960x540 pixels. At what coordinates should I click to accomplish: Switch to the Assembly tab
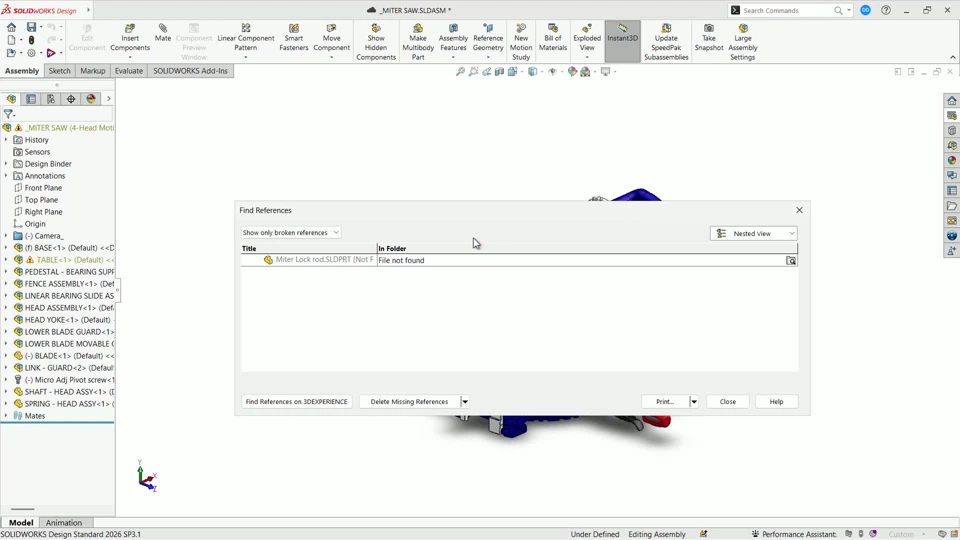pos(22,71)
